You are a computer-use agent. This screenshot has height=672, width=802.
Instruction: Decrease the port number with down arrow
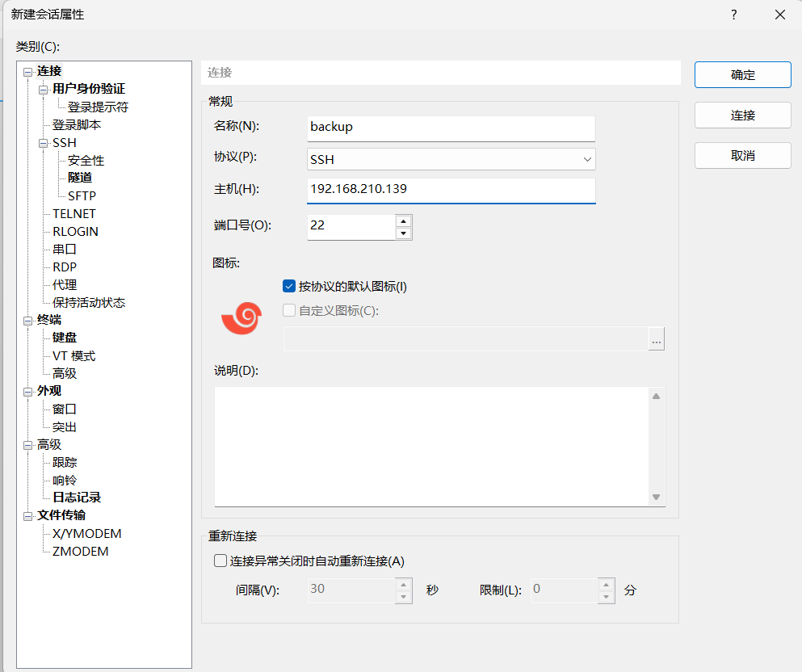[x=404, y=233]
